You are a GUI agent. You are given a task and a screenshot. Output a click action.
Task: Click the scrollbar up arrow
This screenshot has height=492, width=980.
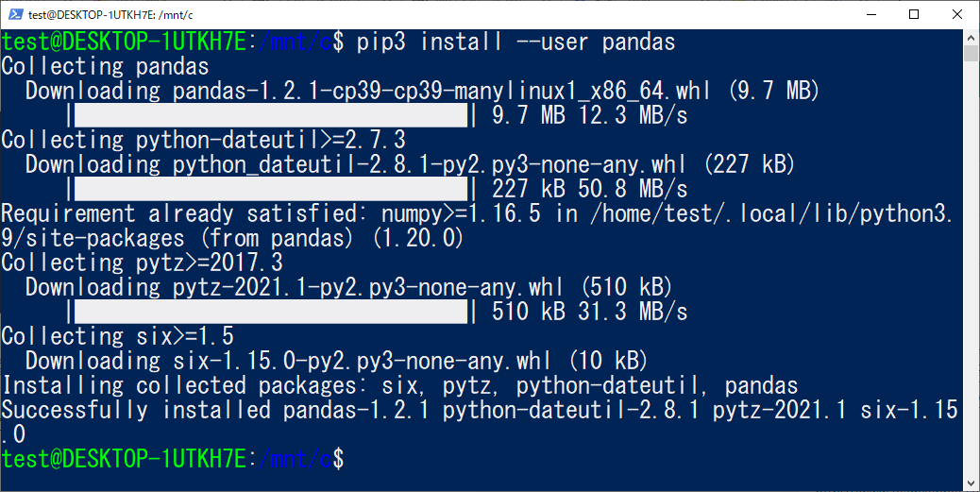point(971,37)
